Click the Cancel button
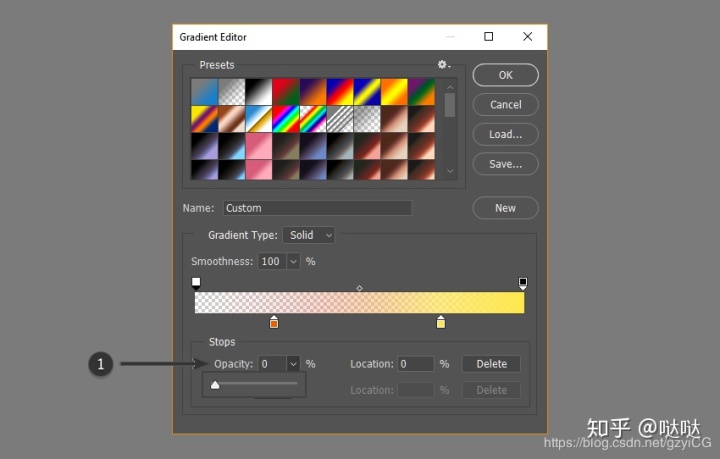This screenshot has width=720, height=459. (x=506, y=105)
